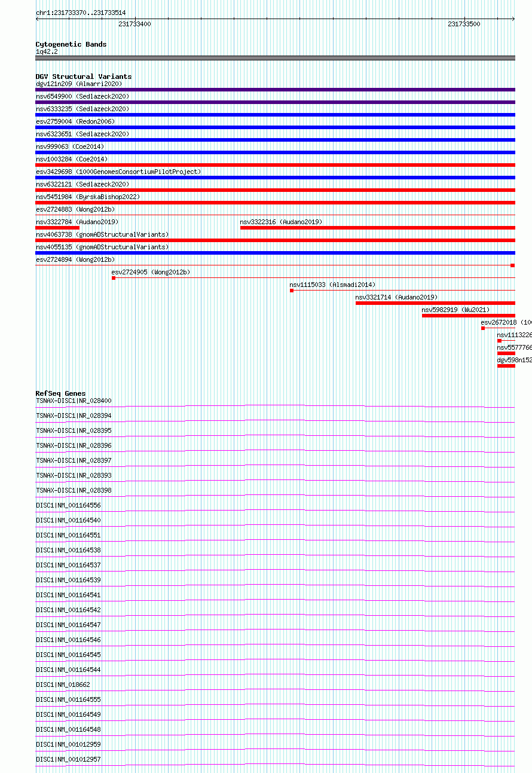The width and height of the screenshot is (532, 773).
Task: Open transcript TSNAX-DISC1|NR_028396
Action: pyautogui.click(x=74, y=445)
